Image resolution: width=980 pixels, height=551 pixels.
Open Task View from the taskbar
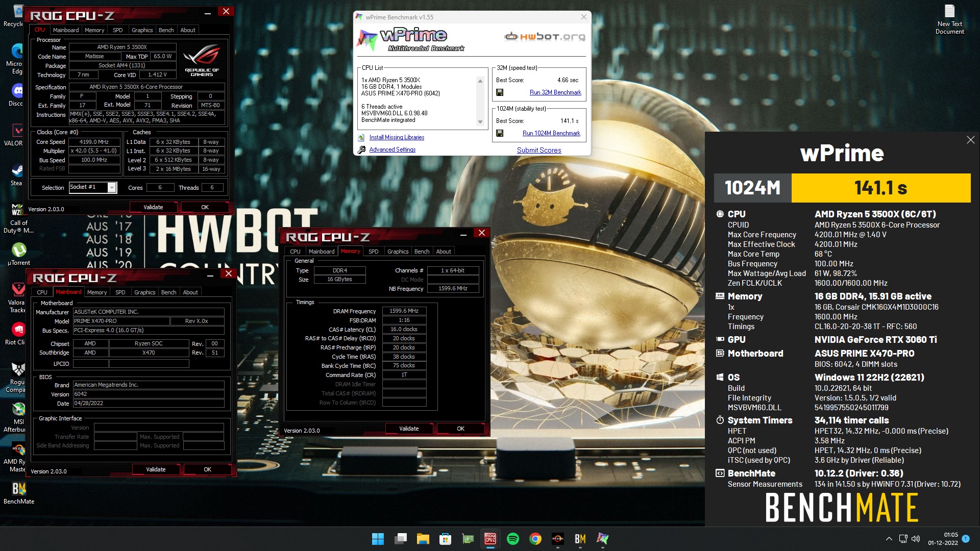tap(401, 539)
